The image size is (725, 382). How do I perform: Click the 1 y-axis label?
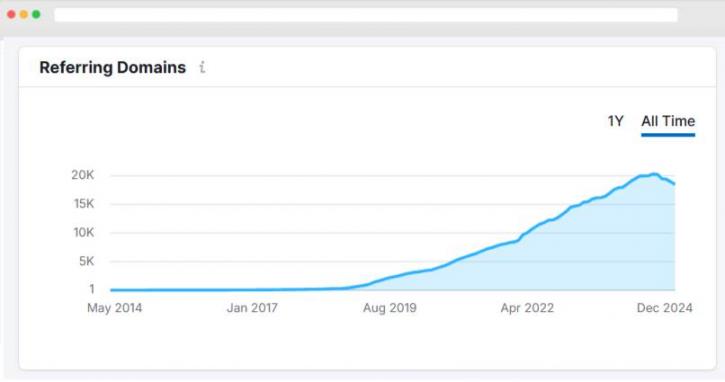(x=92, y=289)
